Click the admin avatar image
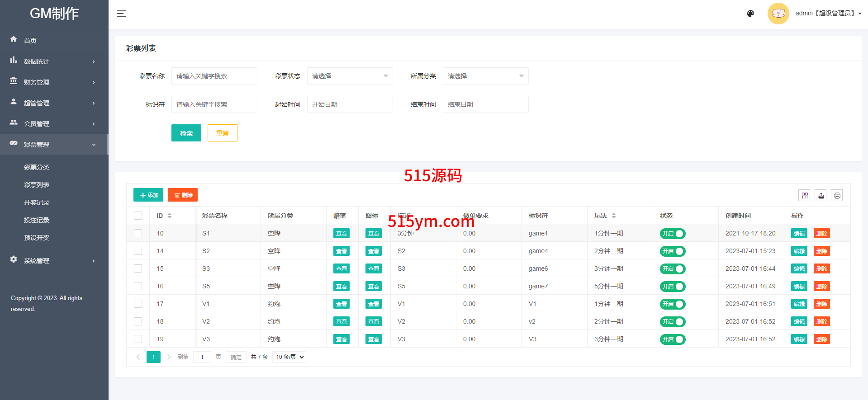Image resolution: width=868 pixels, height=400 pixels. click(778, 14)
